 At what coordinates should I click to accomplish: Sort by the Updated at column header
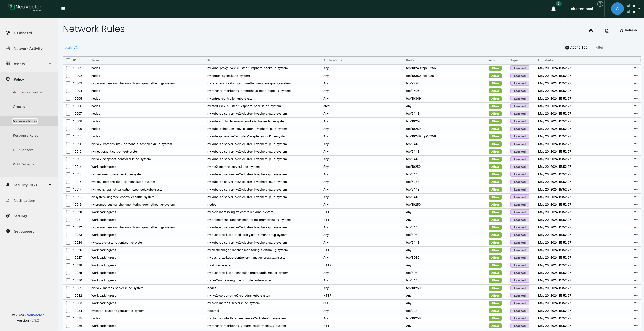coord(546,60)
